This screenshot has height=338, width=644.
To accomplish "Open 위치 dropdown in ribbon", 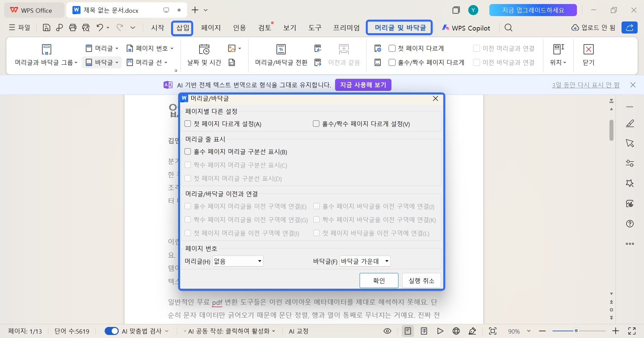I will (x=558, y=55).
